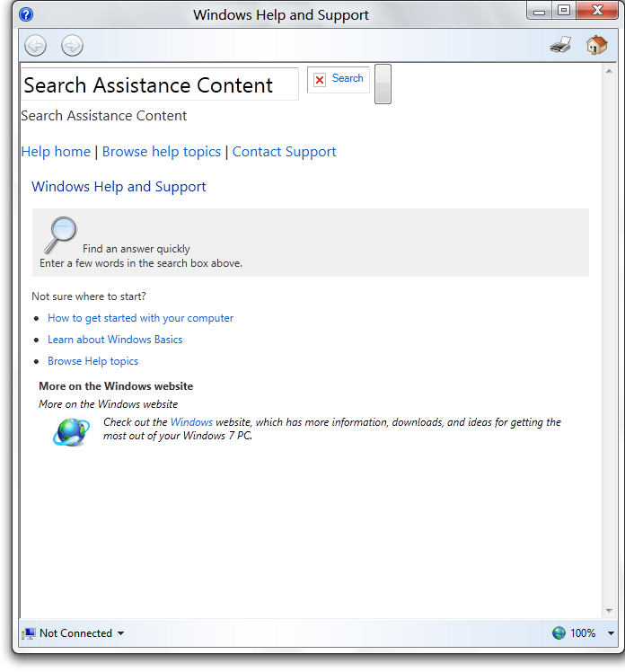Print the help page using printer icon

coord(560,45)
